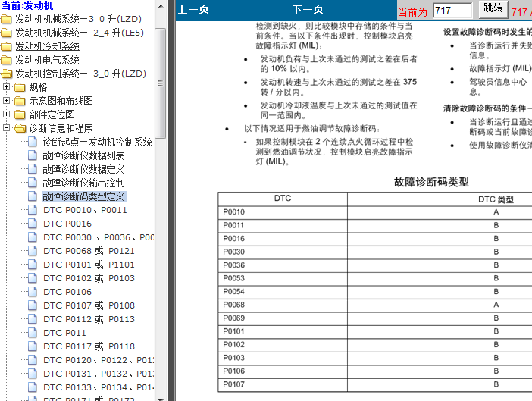Expand the 部件定位图 tree node

click(6, 114)
